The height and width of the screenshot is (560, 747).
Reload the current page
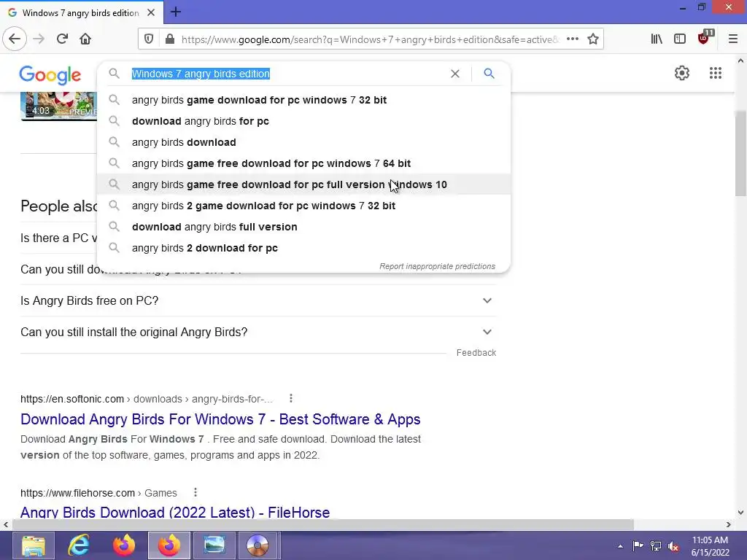tap(62, 39)
